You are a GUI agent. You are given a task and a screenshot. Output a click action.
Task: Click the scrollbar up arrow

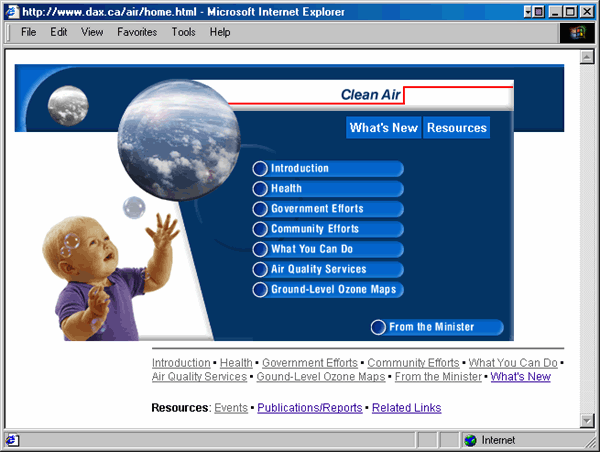coord(587,57)
